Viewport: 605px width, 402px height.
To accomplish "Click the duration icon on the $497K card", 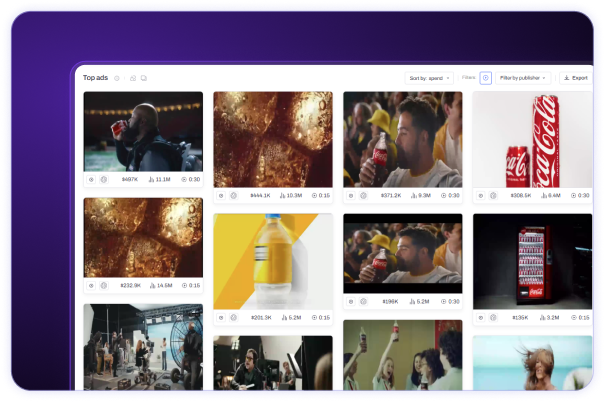I will tap(184, 179).
